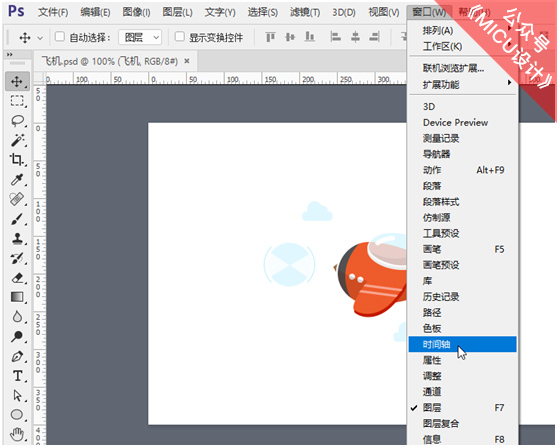Open the 图像(I) menu
Screen dimensions: 557x447
[136, 12]
